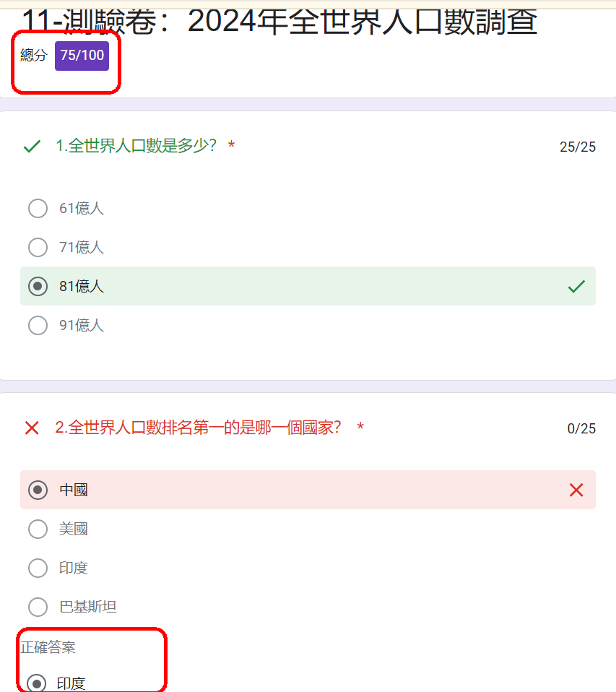The height and width of the screenshot is (692, 616).
Task: Select the 美國 radio option
Action: (38, 529)
